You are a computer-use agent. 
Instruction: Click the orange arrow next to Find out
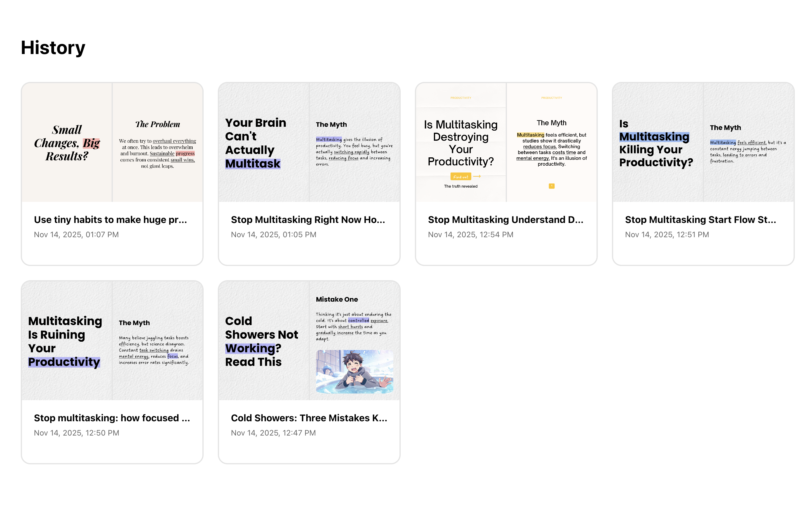(x=477, y=176)
